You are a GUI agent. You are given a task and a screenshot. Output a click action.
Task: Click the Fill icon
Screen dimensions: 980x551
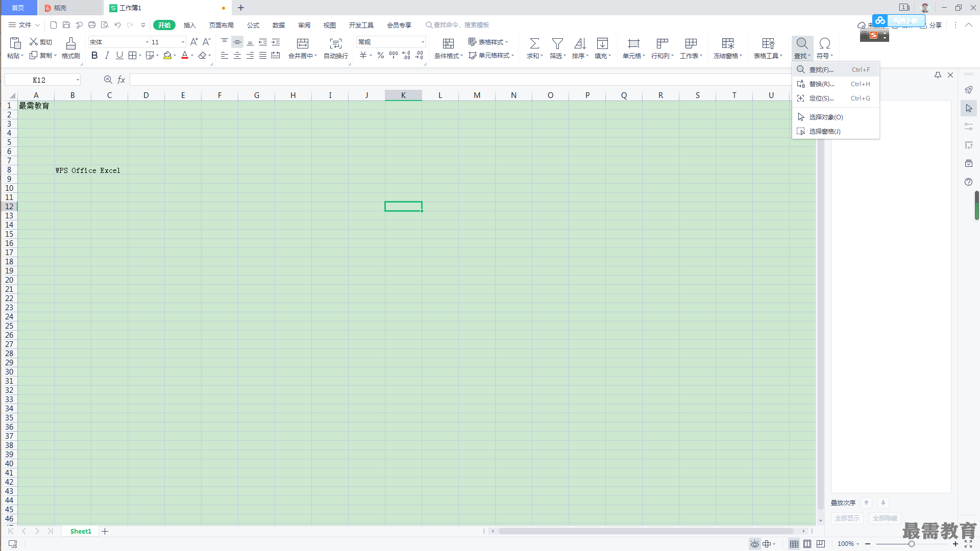click(x=602, y=43)
